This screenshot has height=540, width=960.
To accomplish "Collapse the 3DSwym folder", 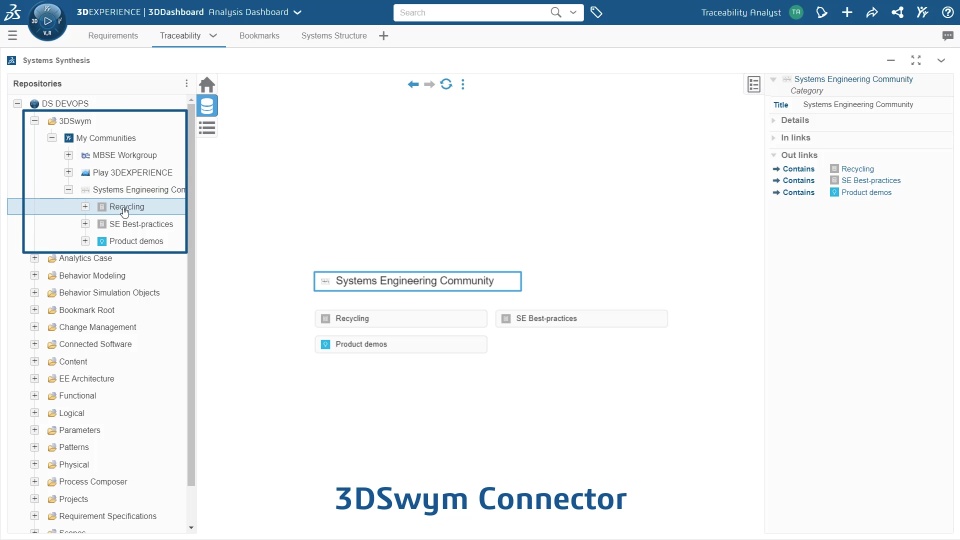I will (x=35, y=121).
